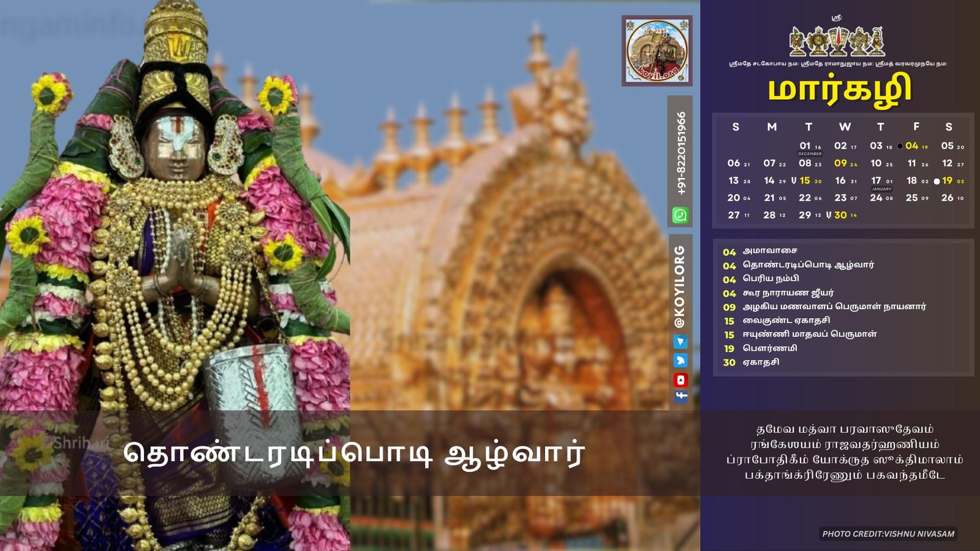Screen dimensions: 980x551
Task: Click the JANUARY label under date 17
Action: tap(881, 189)
